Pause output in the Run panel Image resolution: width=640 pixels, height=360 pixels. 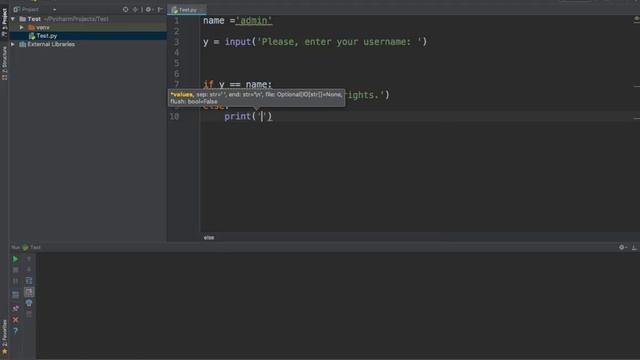pyautogui.click(x=15, y=281)
